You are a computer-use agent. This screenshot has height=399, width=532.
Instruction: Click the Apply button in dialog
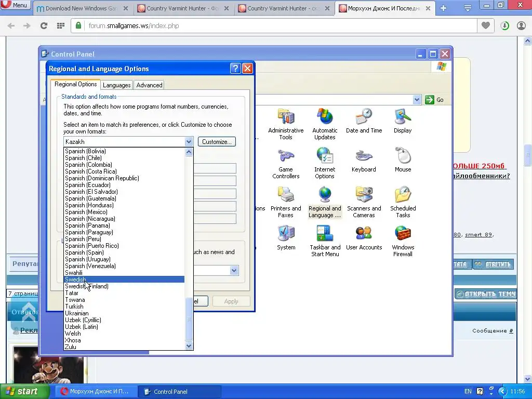point(231,301)
